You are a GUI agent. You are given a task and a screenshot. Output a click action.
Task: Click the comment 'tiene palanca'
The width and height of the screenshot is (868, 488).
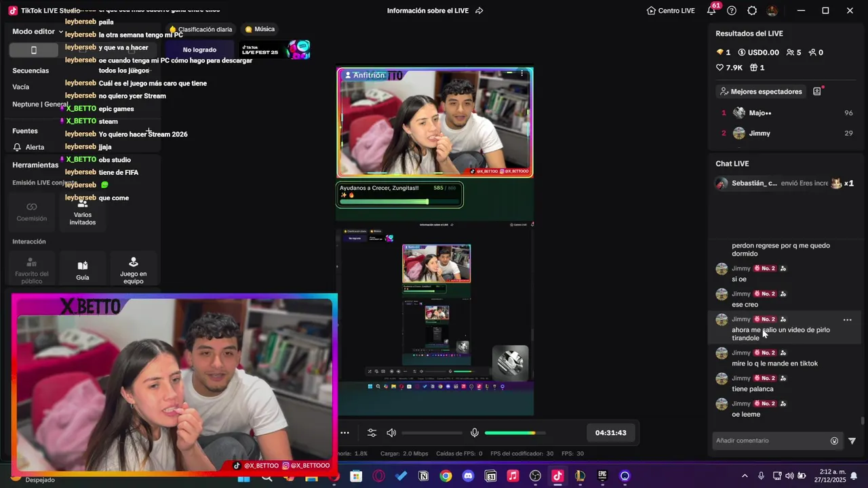tap(752, 389)
